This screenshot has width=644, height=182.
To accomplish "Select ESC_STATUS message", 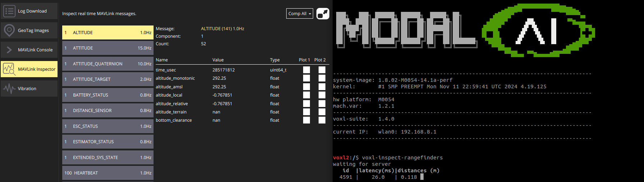I will pyautogui.click(x=108, y=126).
